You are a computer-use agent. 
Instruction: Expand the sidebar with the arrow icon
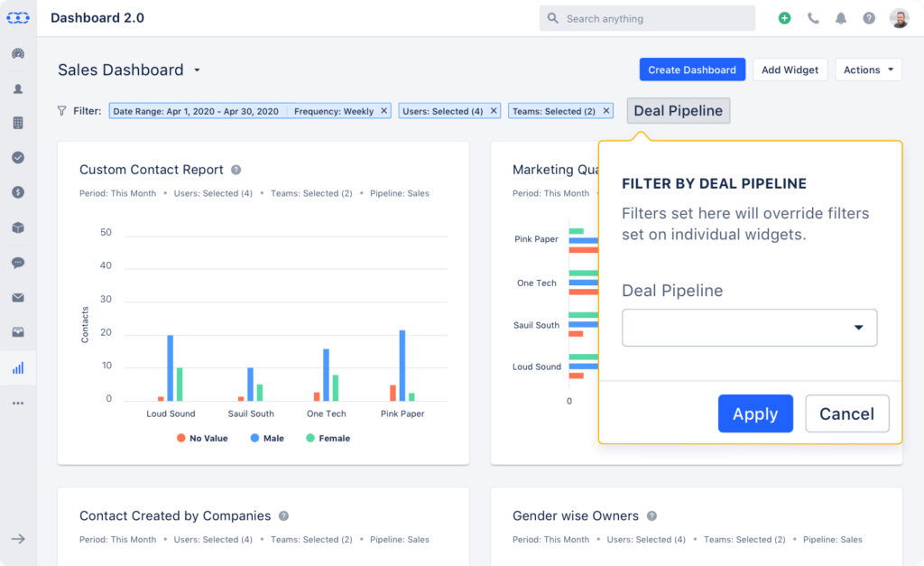[18, 539]
